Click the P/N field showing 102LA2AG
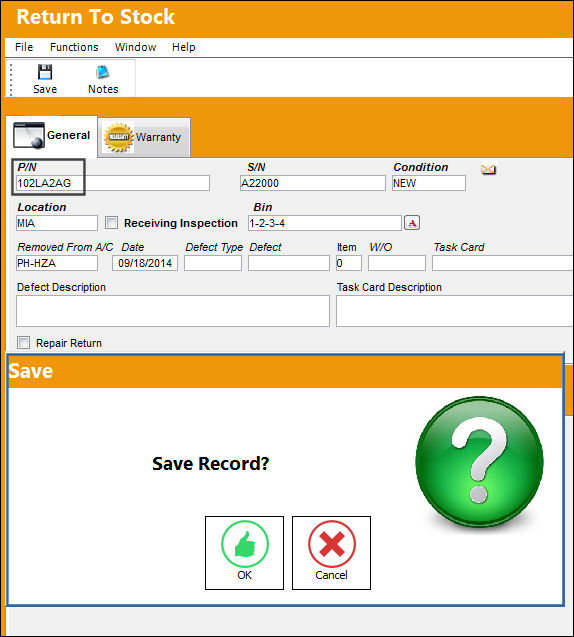574x637 pixels. click(113, 183)
